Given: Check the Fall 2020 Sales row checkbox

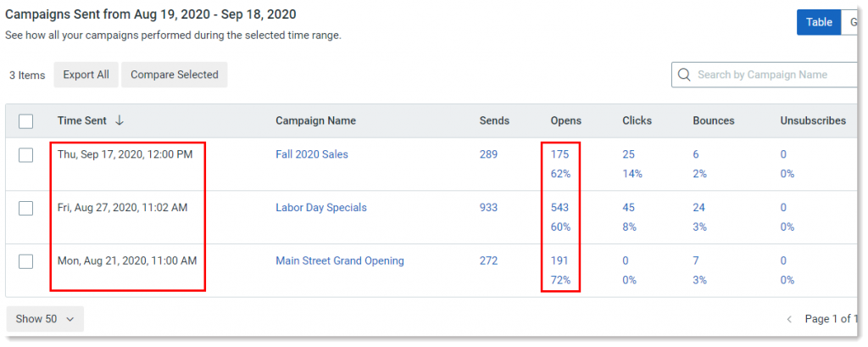Looking at the screenshot, I should 25,155.
